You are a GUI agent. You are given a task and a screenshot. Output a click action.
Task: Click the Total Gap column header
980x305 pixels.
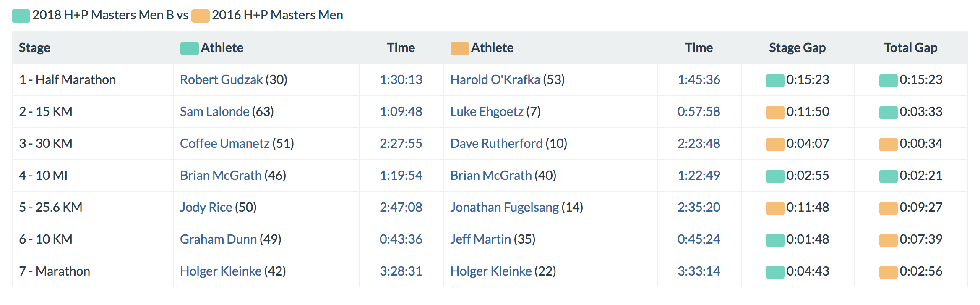pos(911,48)
